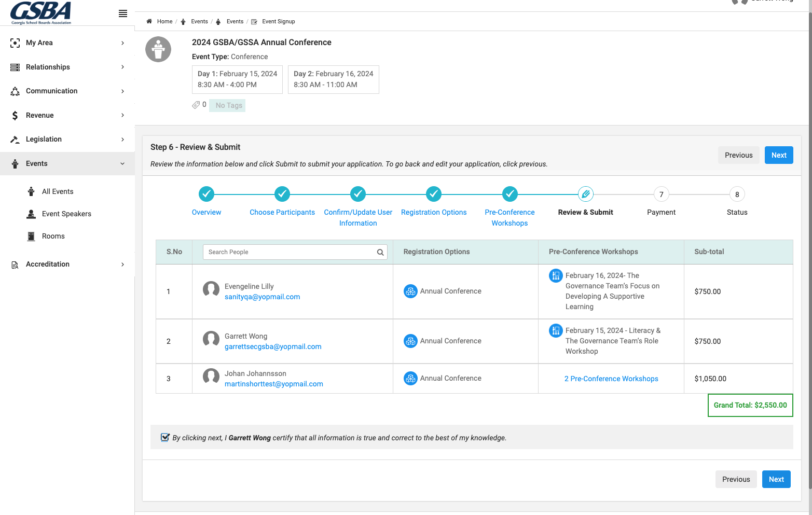Collapse the Events menu chevron
Screen dimensions: 812x515
122,163
